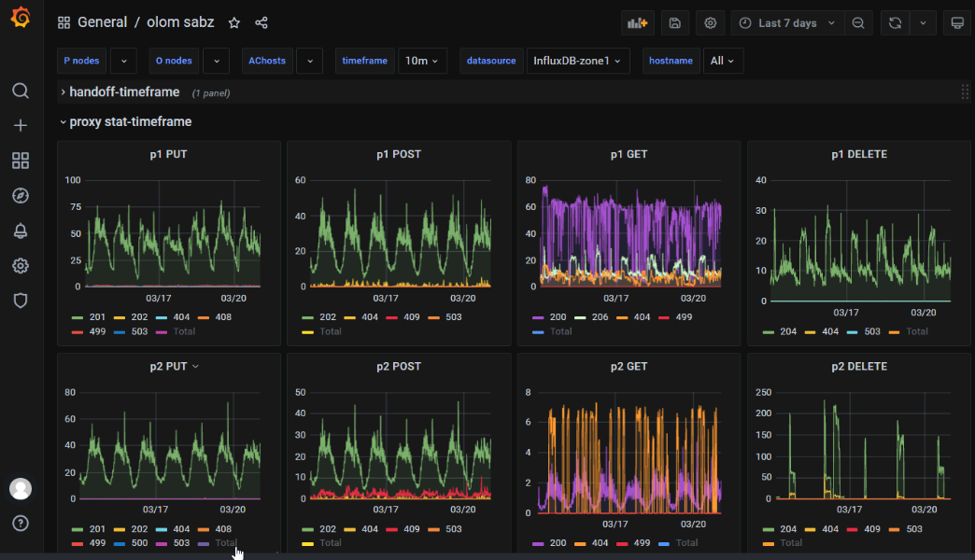Star the olom sabz dashboard

pyautogui.click(x=234, y=23)
